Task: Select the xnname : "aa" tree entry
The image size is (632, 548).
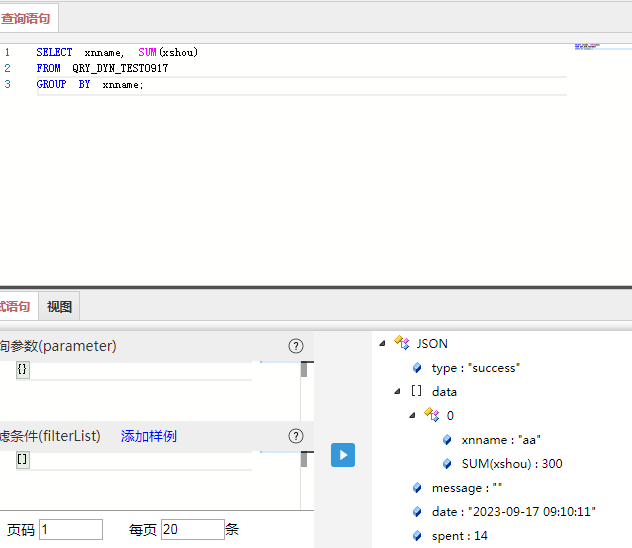Action: tap(500, 439)
